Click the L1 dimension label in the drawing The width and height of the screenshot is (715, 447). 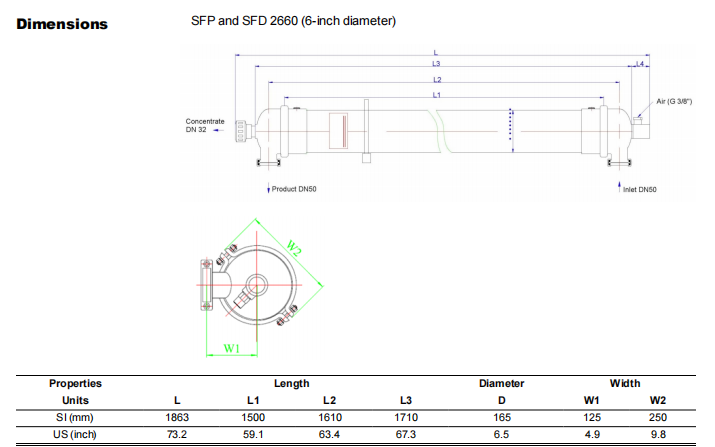[437, 95]
